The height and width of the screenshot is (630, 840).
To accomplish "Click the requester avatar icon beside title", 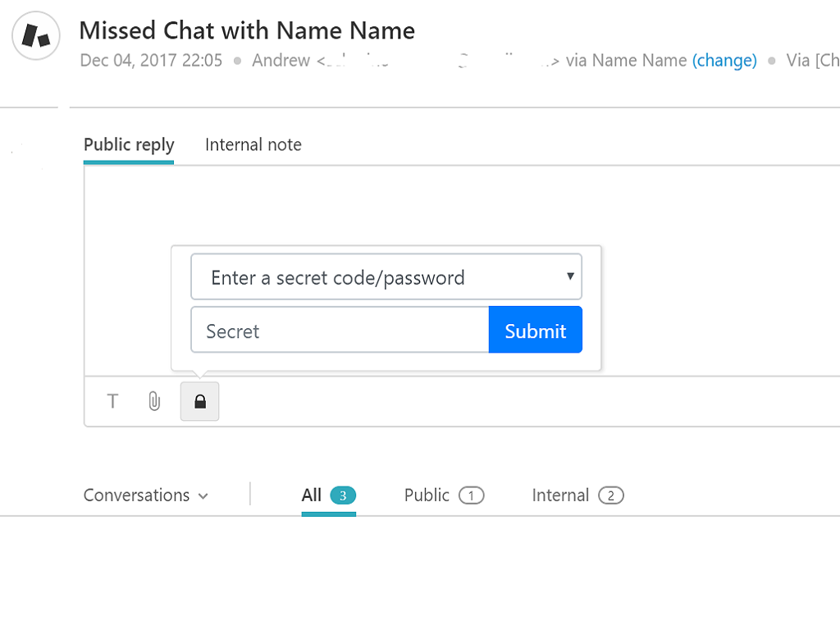I will pyautogui.click(x=36, y=37).
